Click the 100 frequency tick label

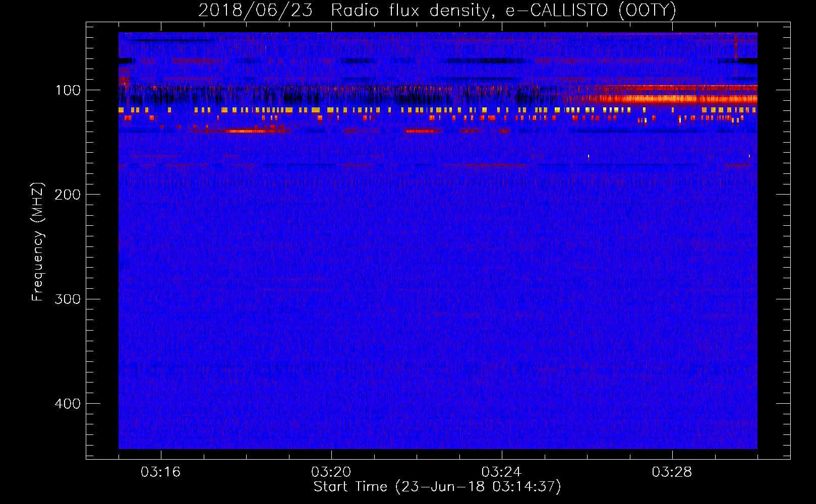point(68,90)
